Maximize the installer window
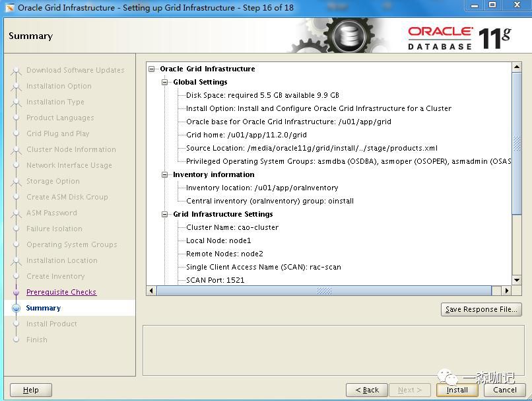The width and height of the screenshot is (532, 401). point(492,5)
